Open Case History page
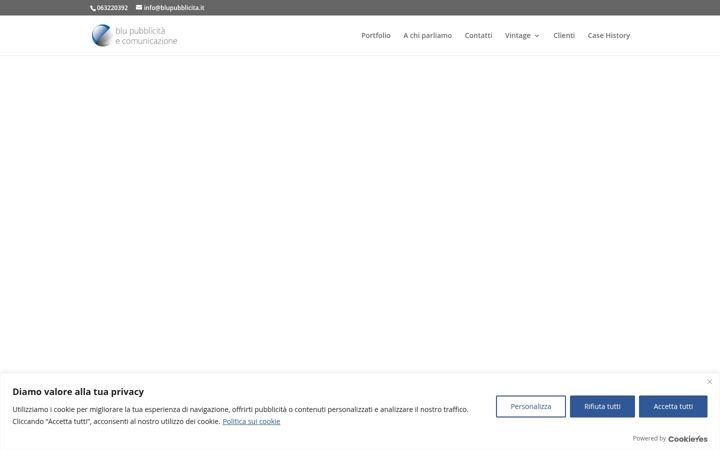 608,35
